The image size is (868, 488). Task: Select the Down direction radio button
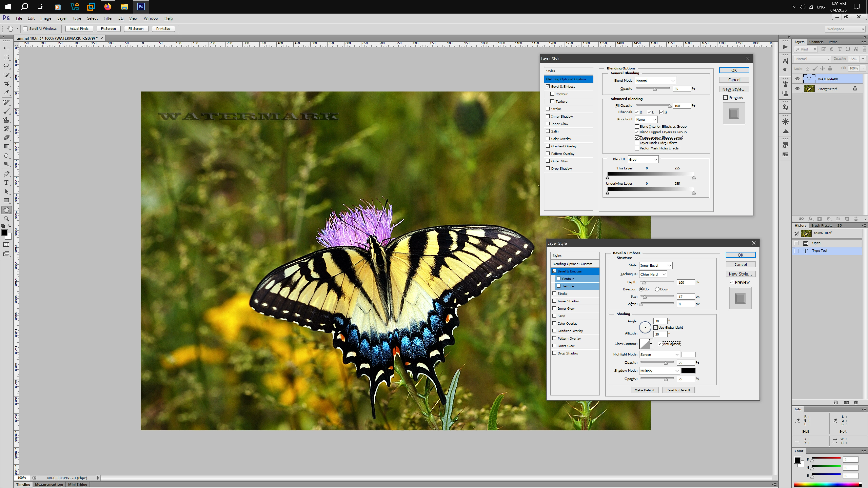pyautogui.click(x=657, y=289)
